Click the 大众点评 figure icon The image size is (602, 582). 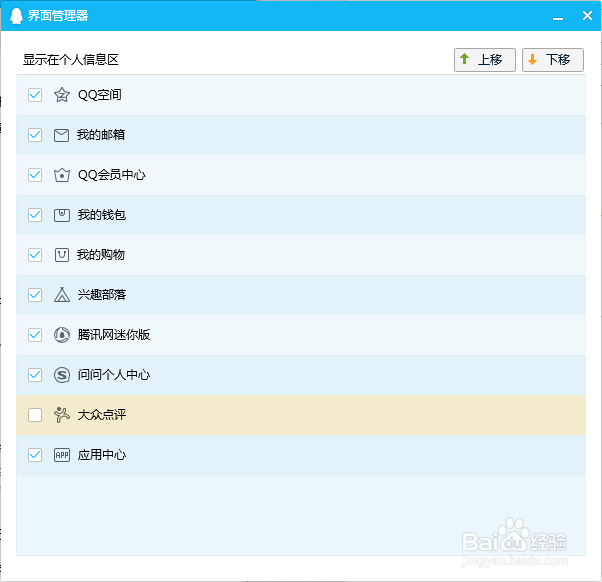click(x=61, y=415)
